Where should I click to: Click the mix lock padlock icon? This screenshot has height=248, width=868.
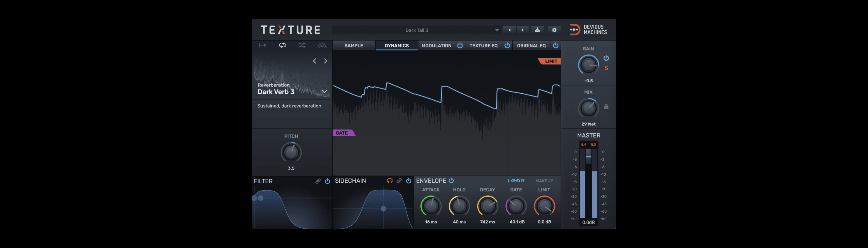[606, 106]
